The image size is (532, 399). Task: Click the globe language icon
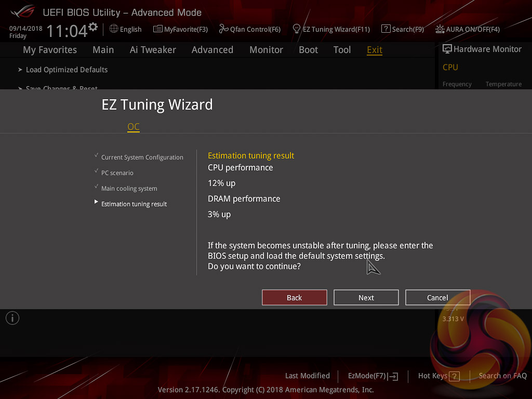[114, 29]
